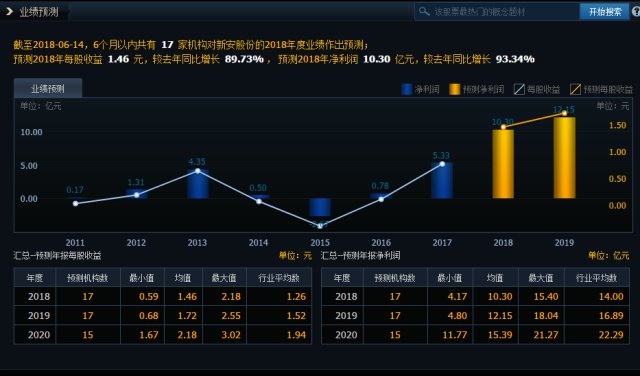The height and width of the screenshot is (376, 640).
Task: Click the 开始搜索 button
Action: tap(604, 12)
